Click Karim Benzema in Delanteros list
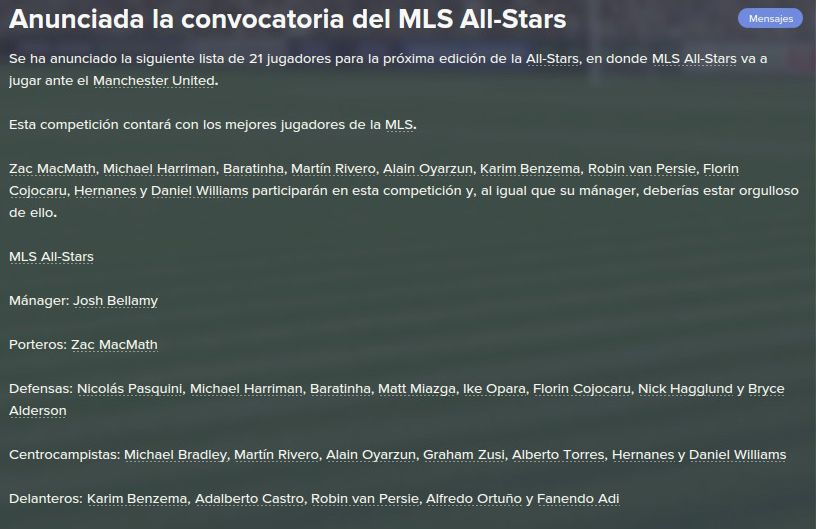The image size is (816, 529). tap(137, 498)
